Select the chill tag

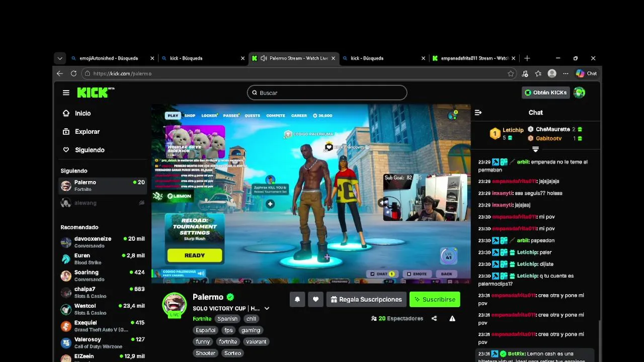tap(251, 319)
